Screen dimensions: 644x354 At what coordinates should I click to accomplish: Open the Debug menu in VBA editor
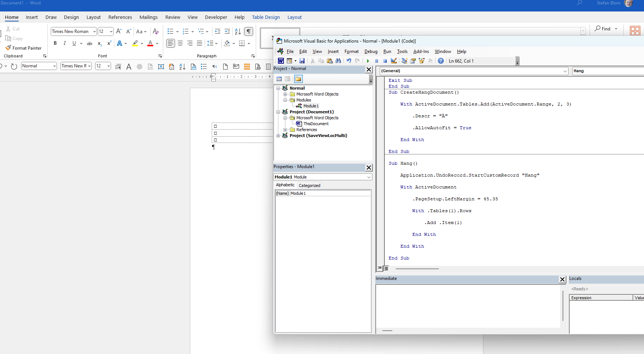click(371, 51)
